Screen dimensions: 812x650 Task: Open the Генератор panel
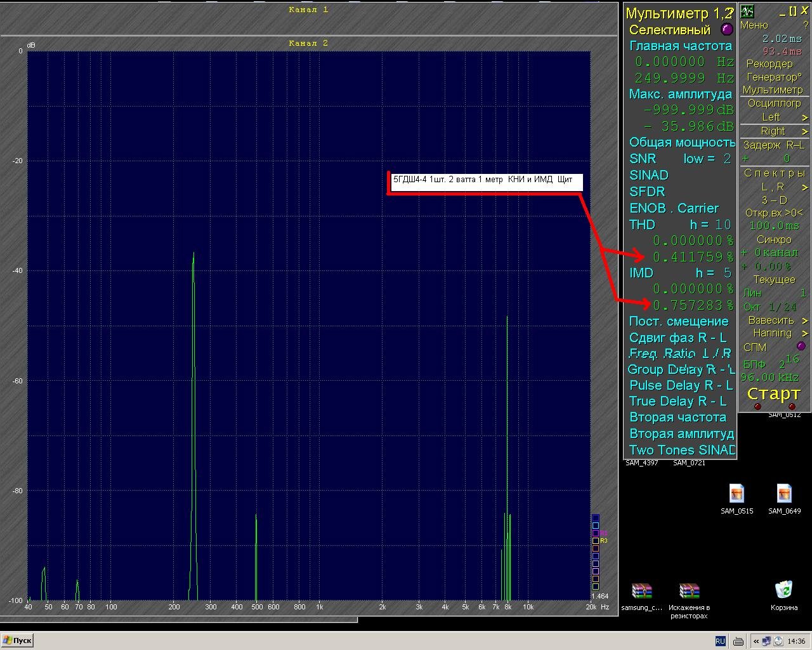coord(774,77)
